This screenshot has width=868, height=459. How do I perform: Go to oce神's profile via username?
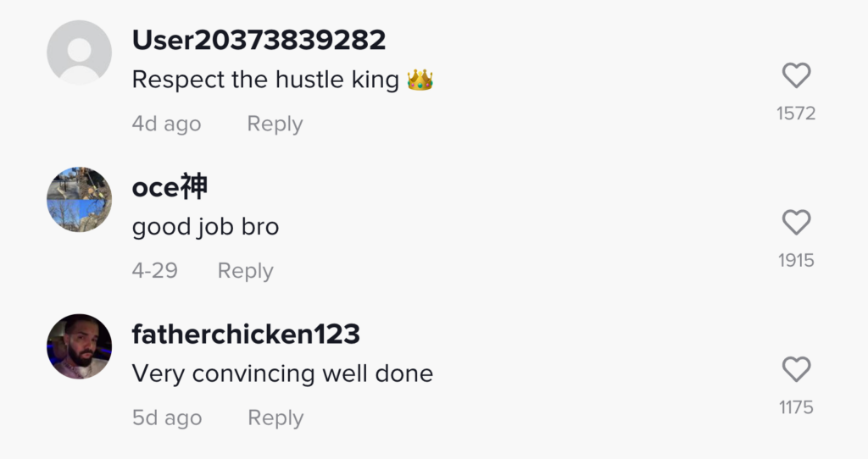(x=170, y=187)
